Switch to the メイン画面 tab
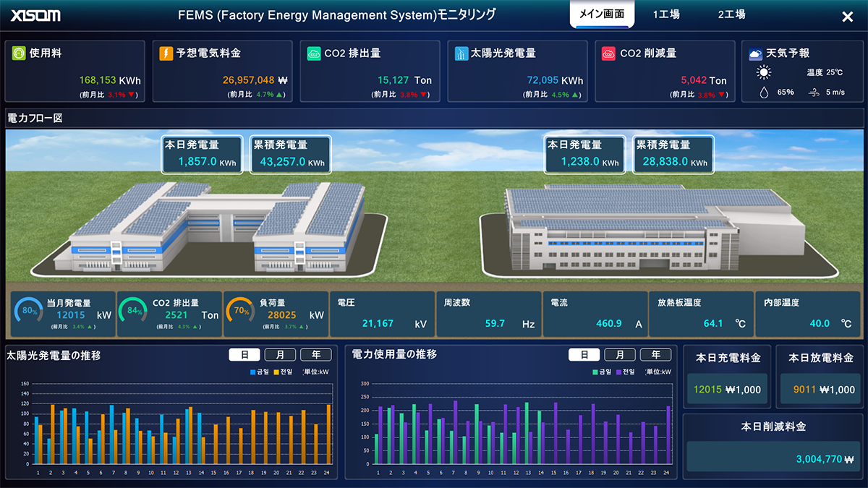868x488 pixels. click(603, 14)
